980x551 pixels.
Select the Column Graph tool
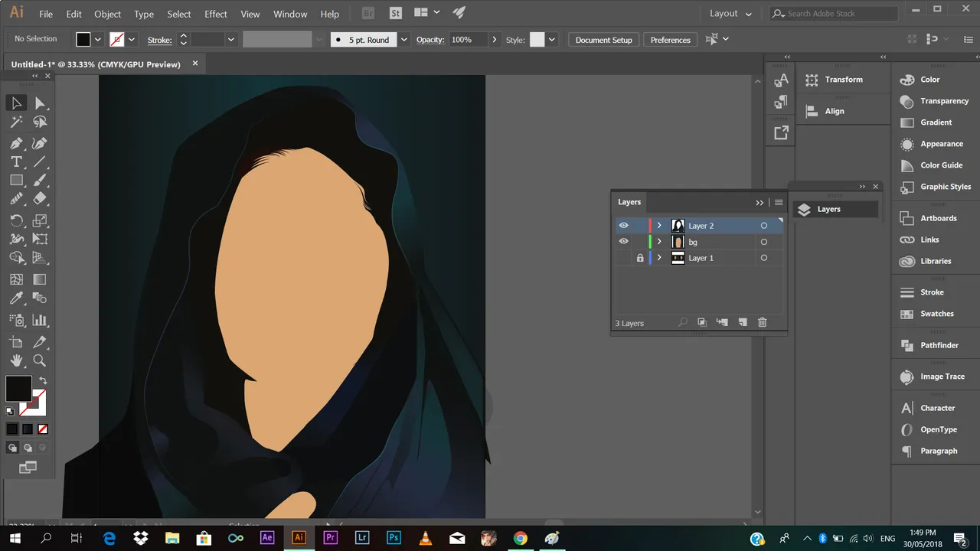(40, 321)
